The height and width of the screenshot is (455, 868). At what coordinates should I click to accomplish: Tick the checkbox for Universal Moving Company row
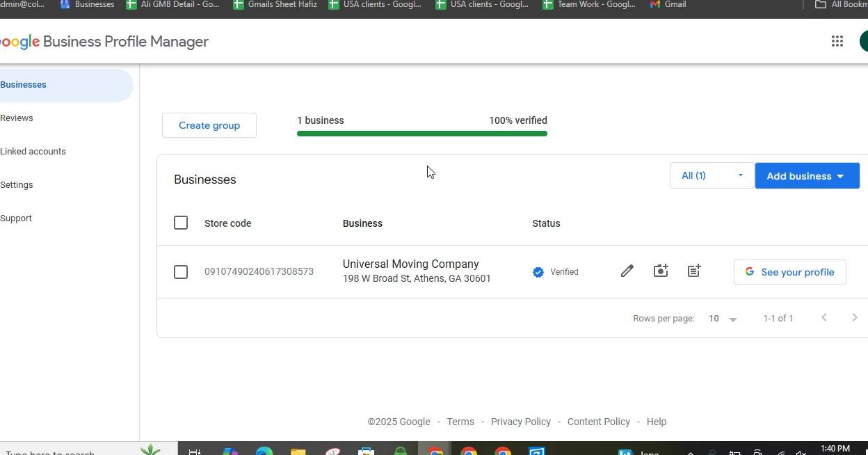point(181,272)
